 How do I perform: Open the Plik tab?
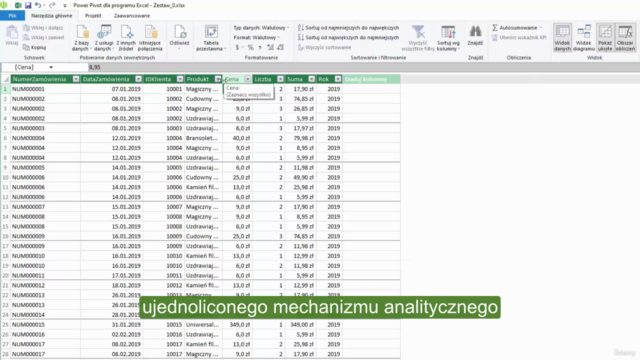click(12, 16)
